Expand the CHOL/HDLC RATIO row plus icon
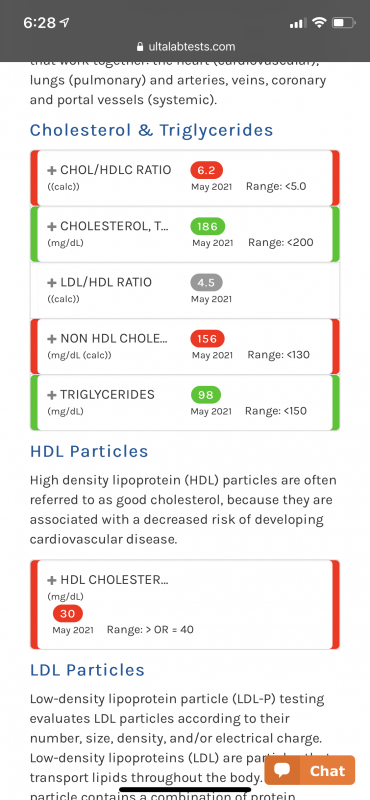Image resolution: width=370 pixels, height=800 pixels. 52,170
